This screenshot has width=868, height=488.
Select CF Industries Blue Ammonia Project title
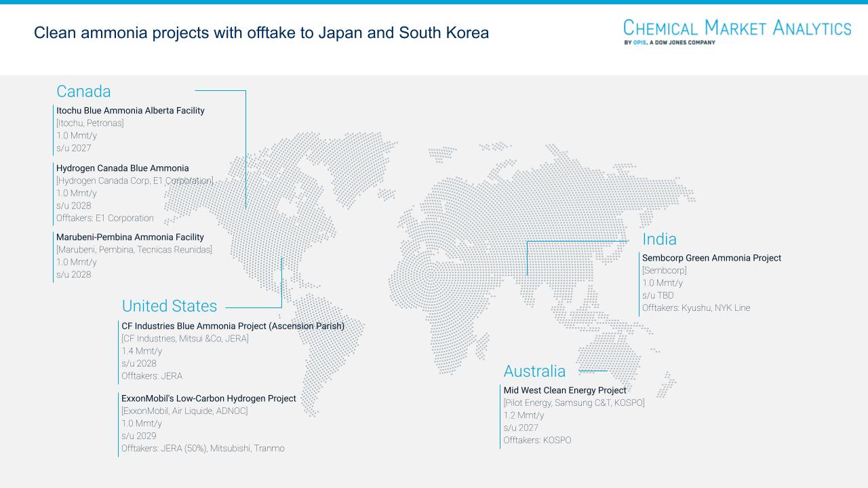[x=233, y=326]
